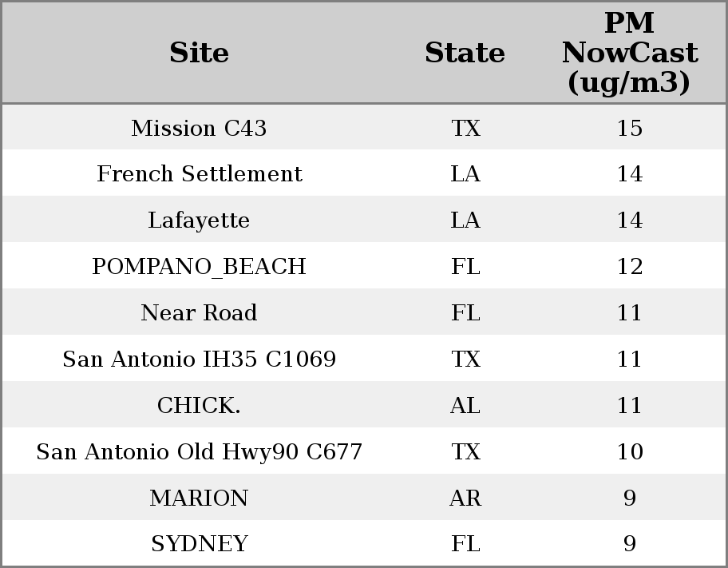728x568 pixels.
Task: Click the TX state for Mission C43
Action: (x=465, y=128)
